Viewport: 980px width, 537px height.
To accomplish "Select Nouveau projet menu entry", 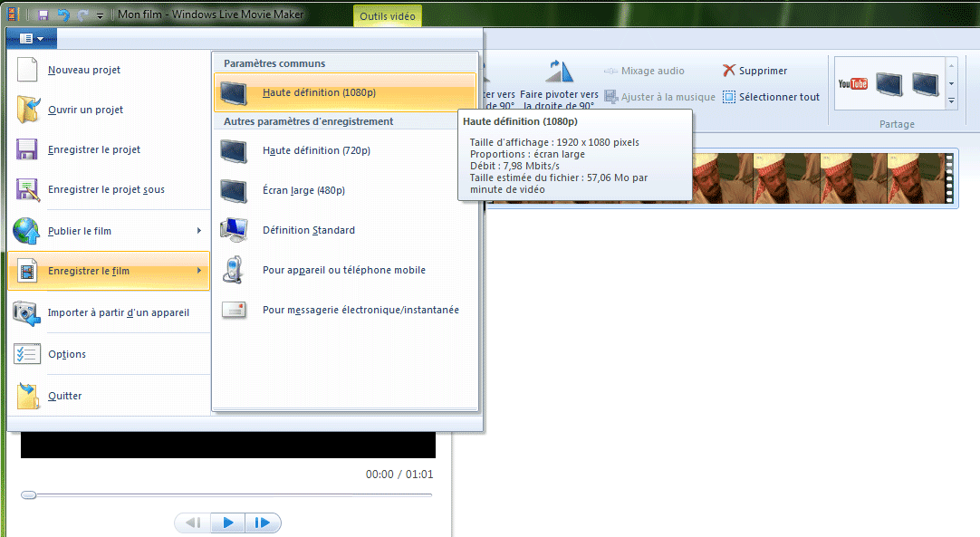I will click(x=110, y=70).
